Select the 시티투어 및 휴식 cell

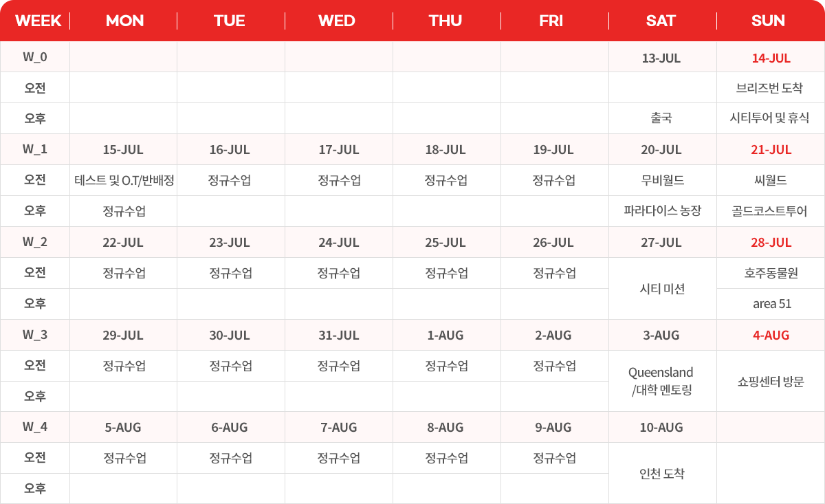coord(769,118)
